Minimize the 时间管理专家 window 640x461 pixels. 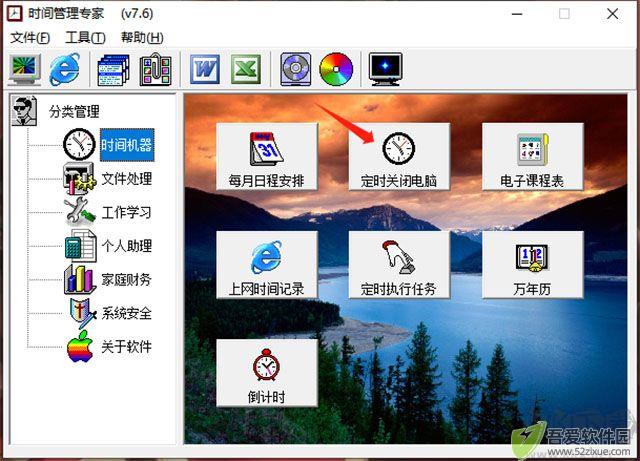tap(517, 14)
